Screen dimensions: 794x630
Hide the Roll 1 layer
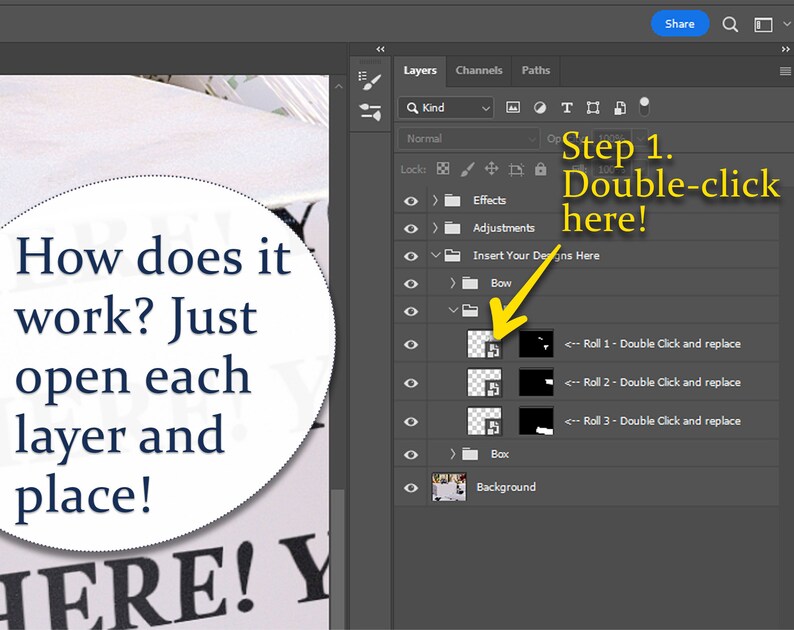[411, 344]
